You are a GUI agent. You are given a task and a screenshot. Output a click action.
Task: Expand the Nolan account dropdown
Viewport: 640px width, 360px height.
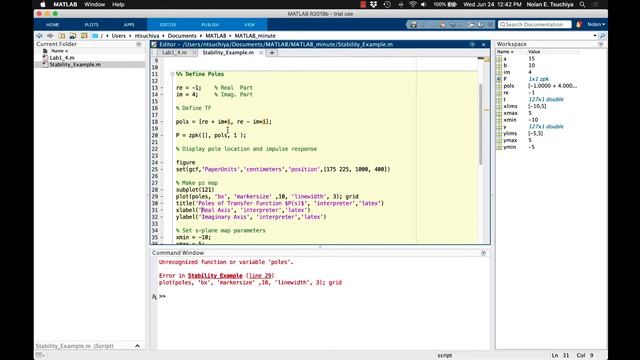click(x=596, y=24)
